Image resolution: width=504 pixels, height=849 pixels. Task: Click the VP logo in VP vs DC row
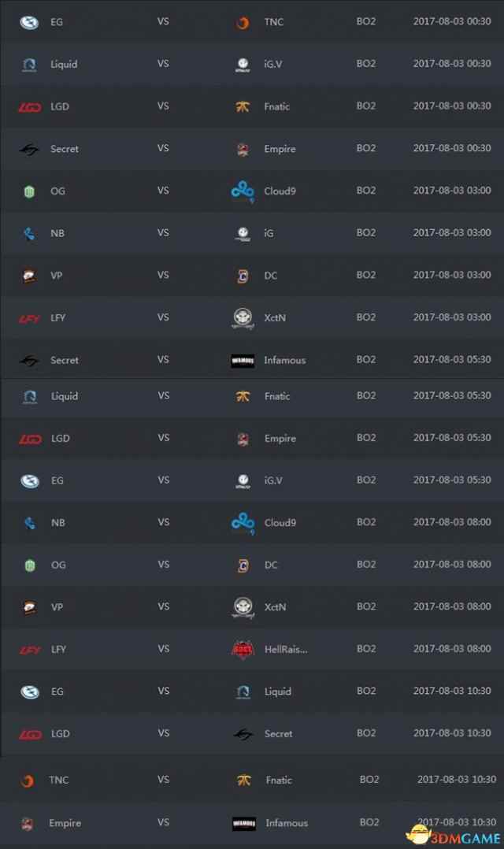[30, 276]
